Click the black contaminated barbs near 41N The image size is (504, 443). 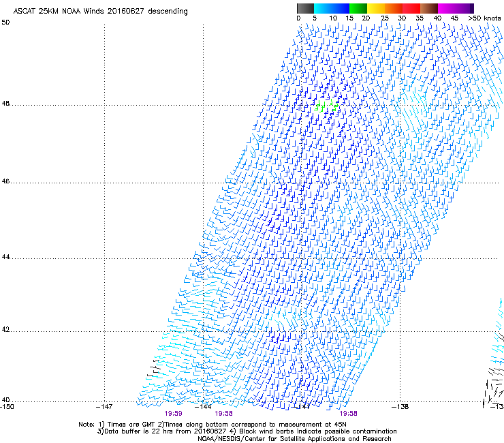154,368
